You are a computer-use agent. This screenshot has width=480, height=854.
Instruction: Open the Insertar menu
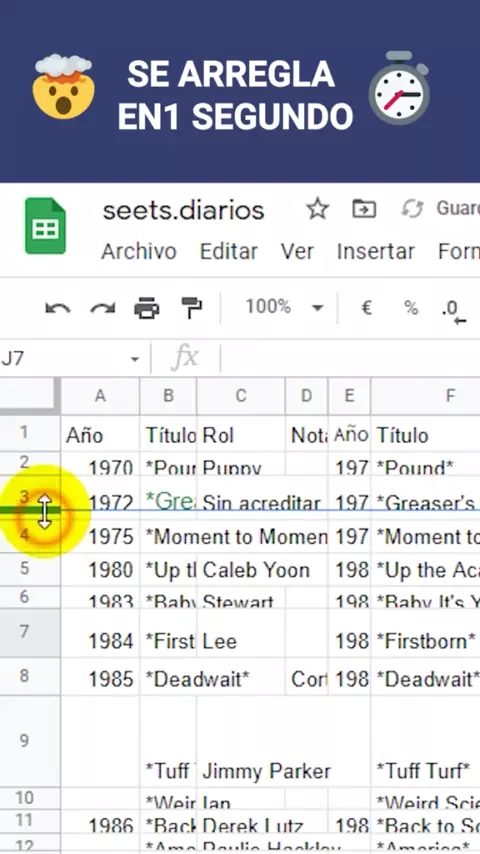(375, 252)
